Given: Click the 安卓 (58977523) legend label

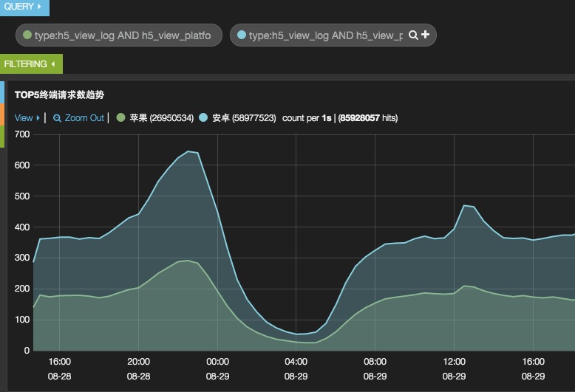Looking at the screenshot, I should click(x=244, y=118).
